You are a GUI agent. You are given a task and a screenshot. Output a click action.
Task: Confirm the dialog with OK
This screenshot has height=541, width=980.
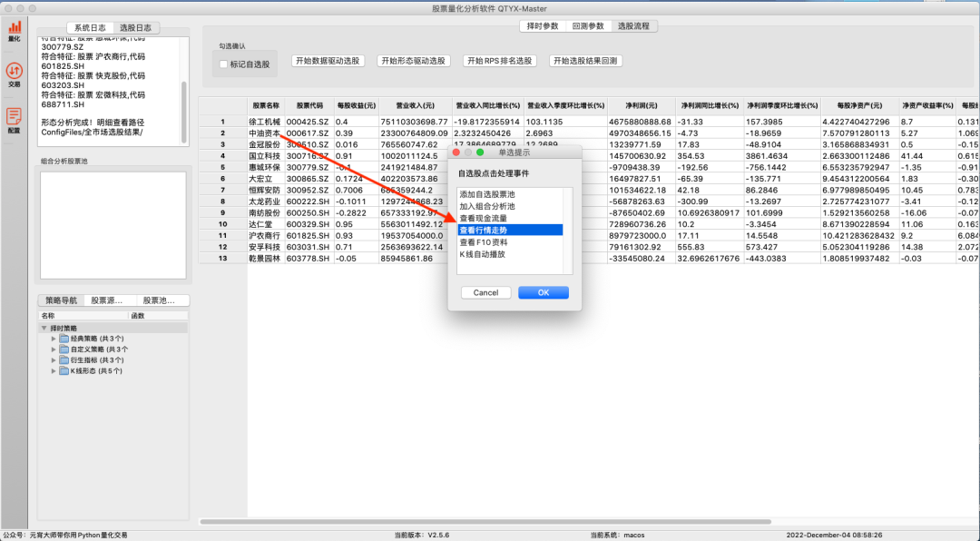(x=544, y=292)
